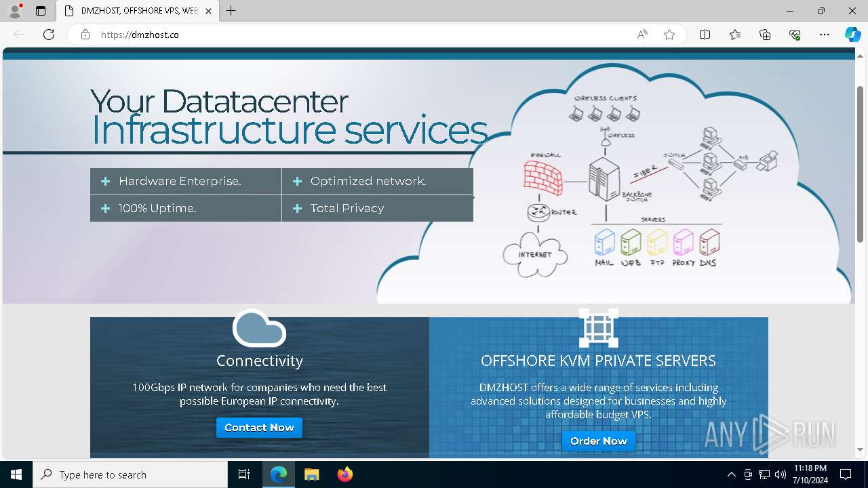Image resolution: width=868 pixels, height=488 pixels.
Task: Add this page to favorites star
Action: coord(669,35)
